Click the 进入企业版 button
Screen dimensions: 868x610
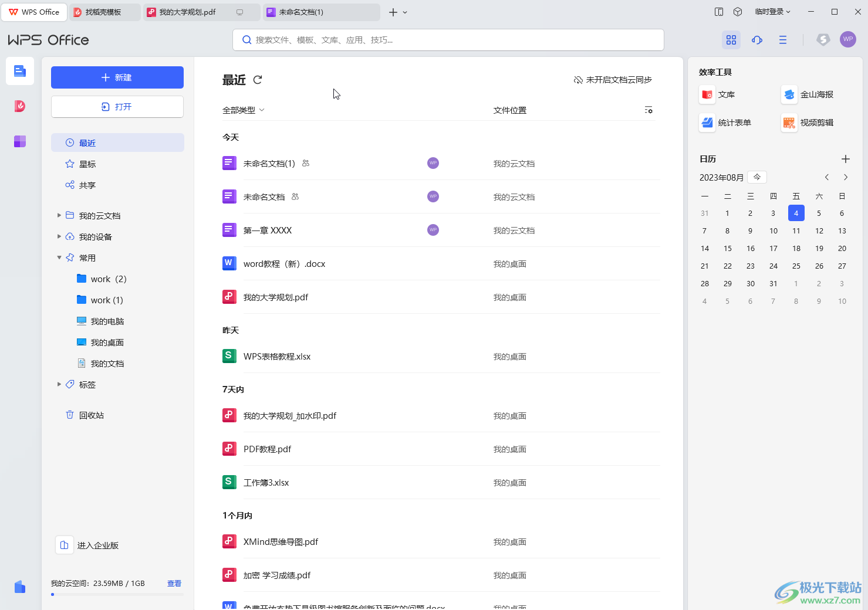[87, 545]
